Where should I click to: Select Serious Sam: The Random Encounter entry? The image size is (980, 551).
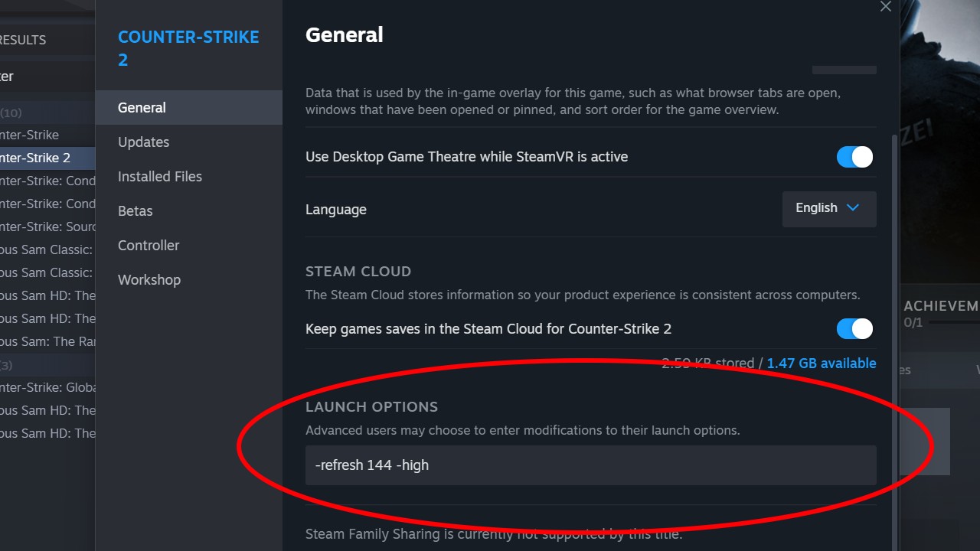42,341
